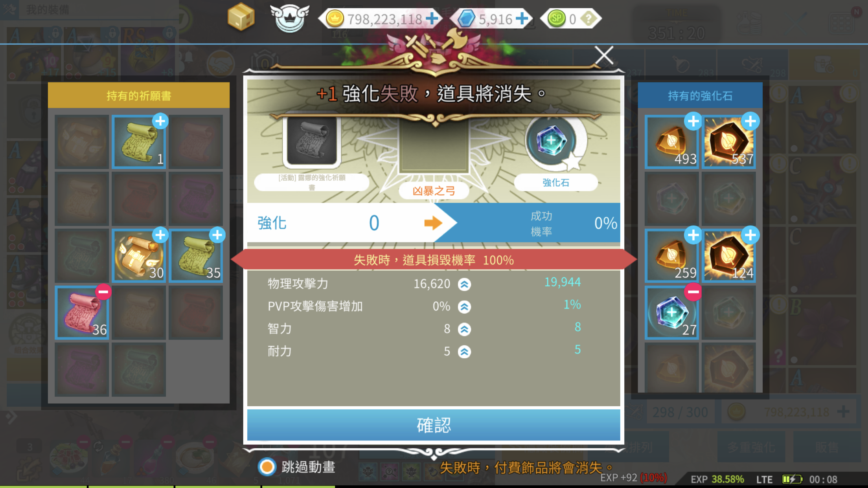The width and height of the screenshot is (868, 488).
Task: Open SP help question mark icon
Action: tap(588, 18)
